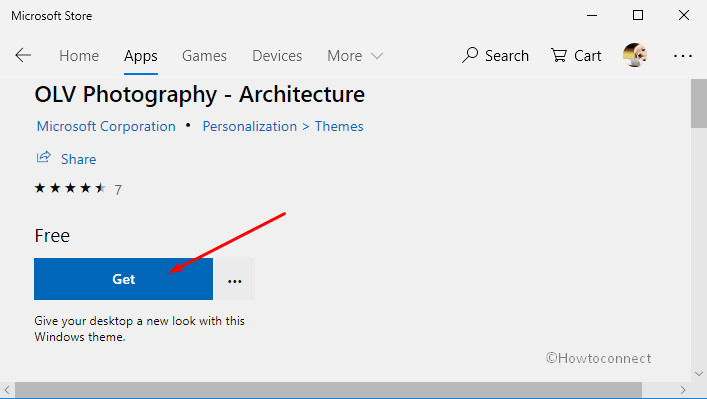This screenshot has height=399, width=707.
Task: Click the horizontal scrollbar left arrow
Action: [x=7, y=390]
